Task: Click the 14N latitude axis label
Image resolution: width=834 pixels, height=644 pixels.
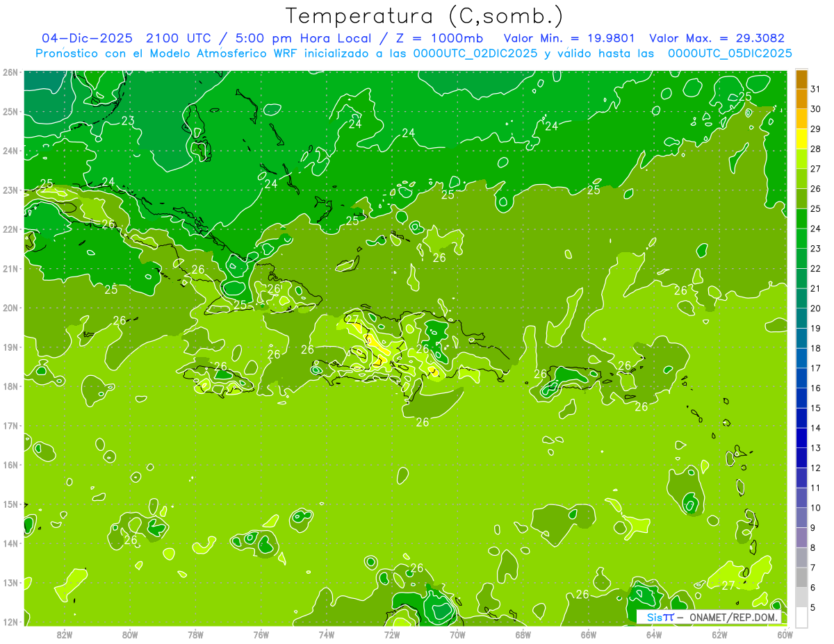Action: click(10, 543)
